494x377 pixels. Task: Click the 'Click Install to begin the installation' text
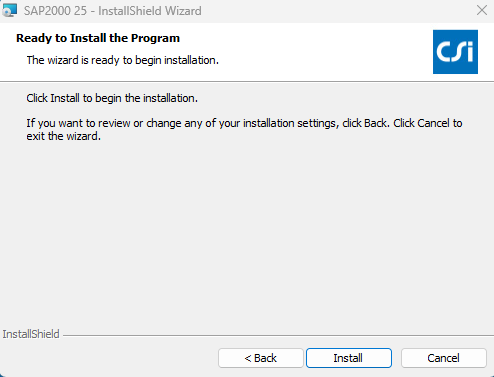[x=112, y=98]
